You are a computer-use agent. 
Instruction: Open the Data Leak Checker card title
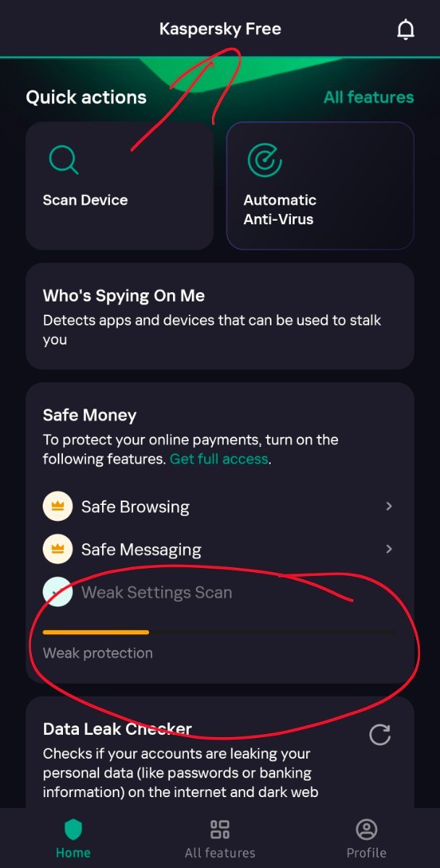pyautogui.click(x=117, y=729)
